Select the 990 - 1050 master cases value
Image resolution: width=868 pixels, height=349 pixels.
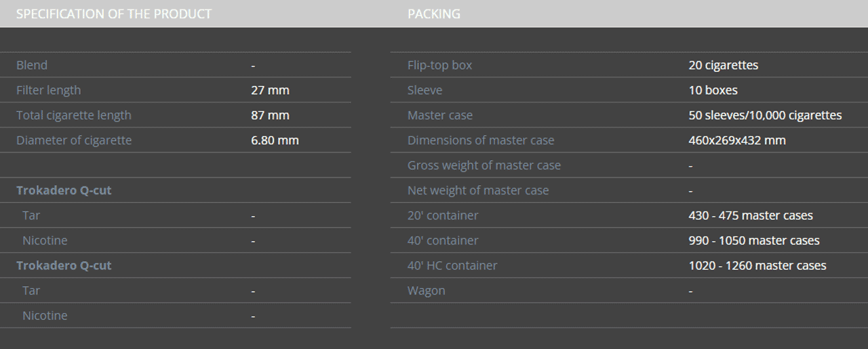pos(754,241)
